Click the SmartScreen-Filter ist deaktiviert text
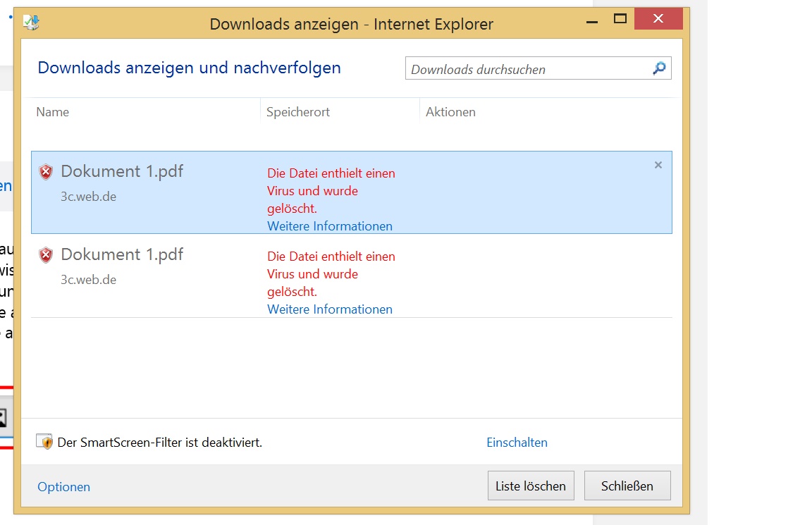Viewport: 812px width, 525px height. pos(159,442)
